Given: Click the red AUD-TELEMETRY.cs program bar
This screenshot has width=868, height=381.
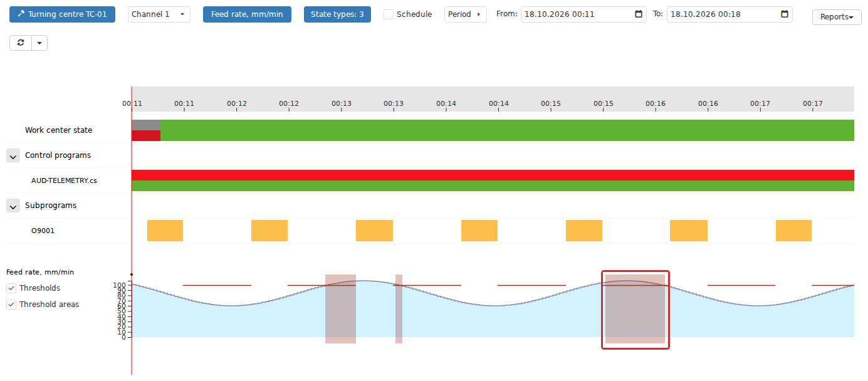Looking at the screenshot, I should 493,175.
